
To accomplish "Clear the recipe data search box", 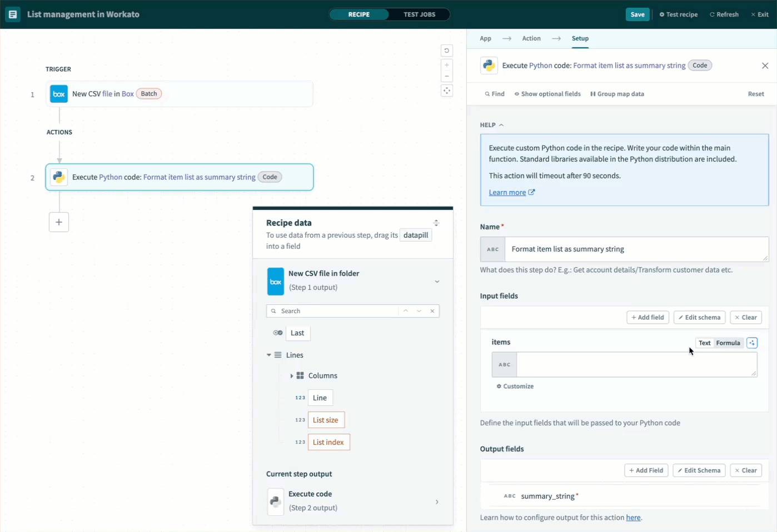I will click(432, 311).
